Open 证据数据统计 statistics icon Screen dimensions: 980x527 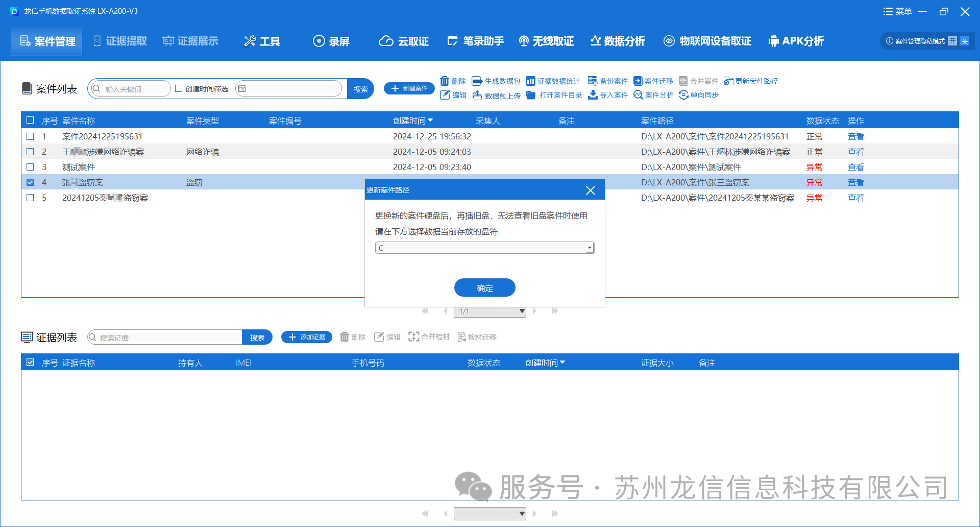click(x=530, y=81)
